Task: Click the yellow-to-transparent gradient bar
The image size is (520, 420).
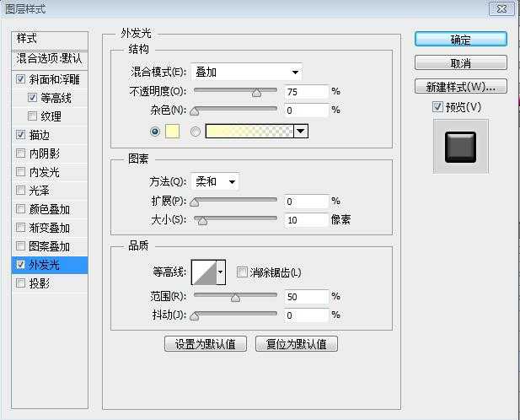Action: point(249,132)
